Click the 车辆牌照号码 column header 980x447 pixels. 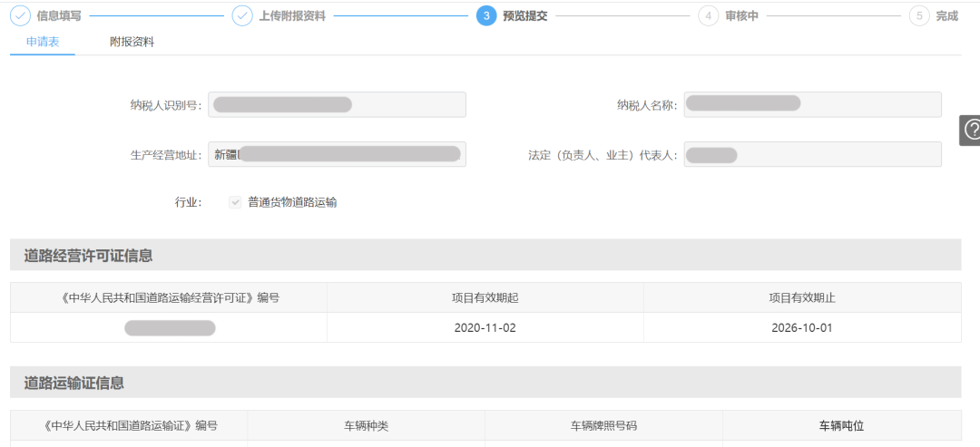603,425
